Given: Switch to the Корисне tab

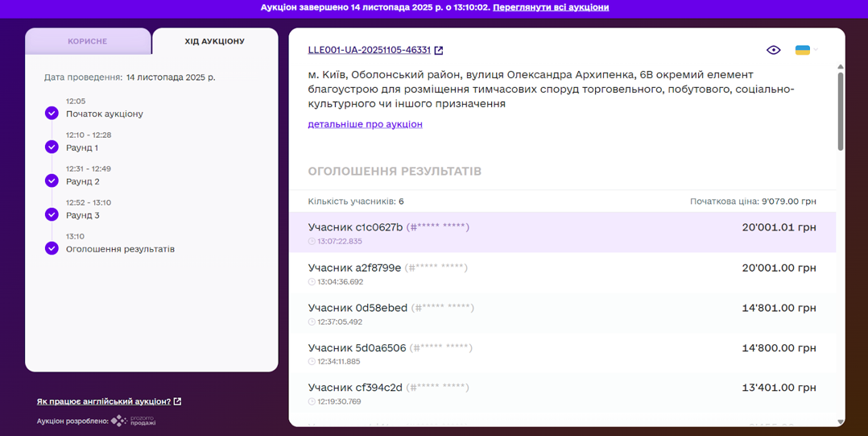Looking at the screenshot, I should click(87, 41).
